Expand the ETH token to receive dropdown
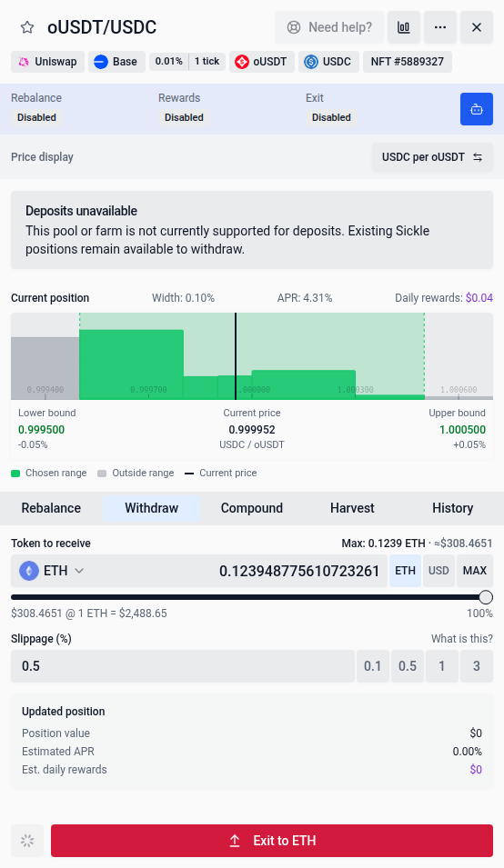The height and width of the screenshot is (868, 504). (x=52, y=571)
